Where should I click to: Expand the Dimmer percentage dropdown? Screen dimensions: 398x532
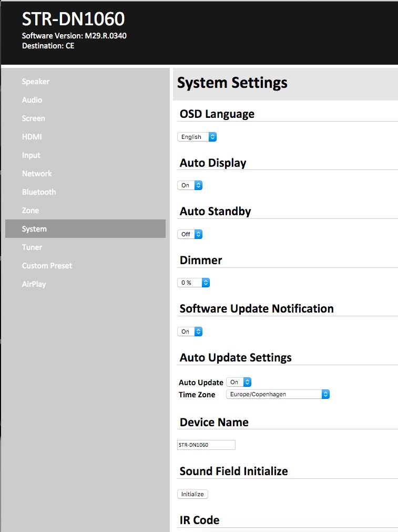pyautogui.click(x=193, y=283)
